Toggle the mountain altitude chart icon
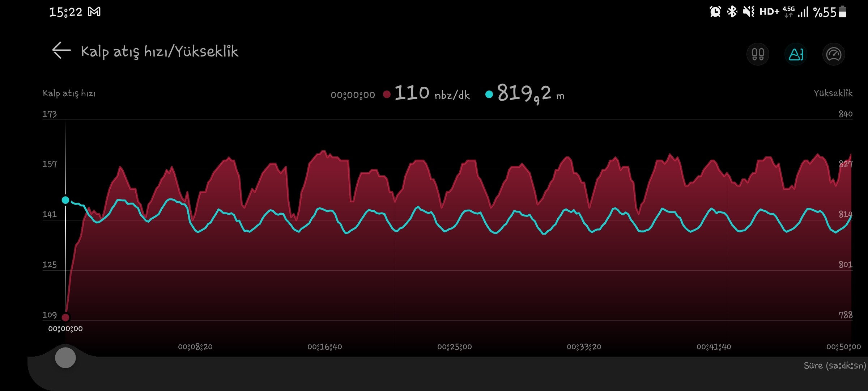This screenshot has height=391, width=868. (x=796, y=54)
